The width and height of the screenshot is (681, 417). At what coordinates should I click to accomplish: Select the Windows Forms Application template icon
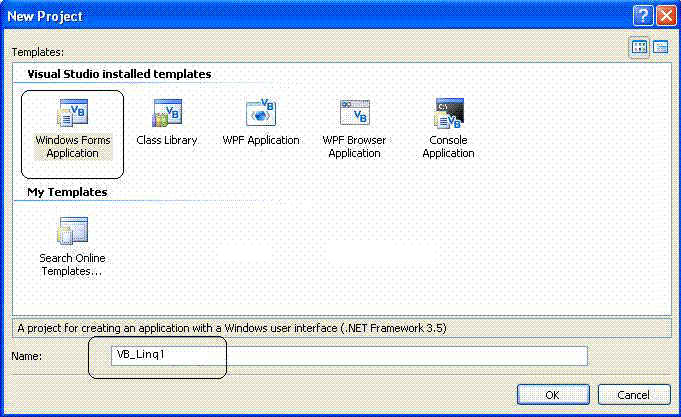(x=73, y=113)
